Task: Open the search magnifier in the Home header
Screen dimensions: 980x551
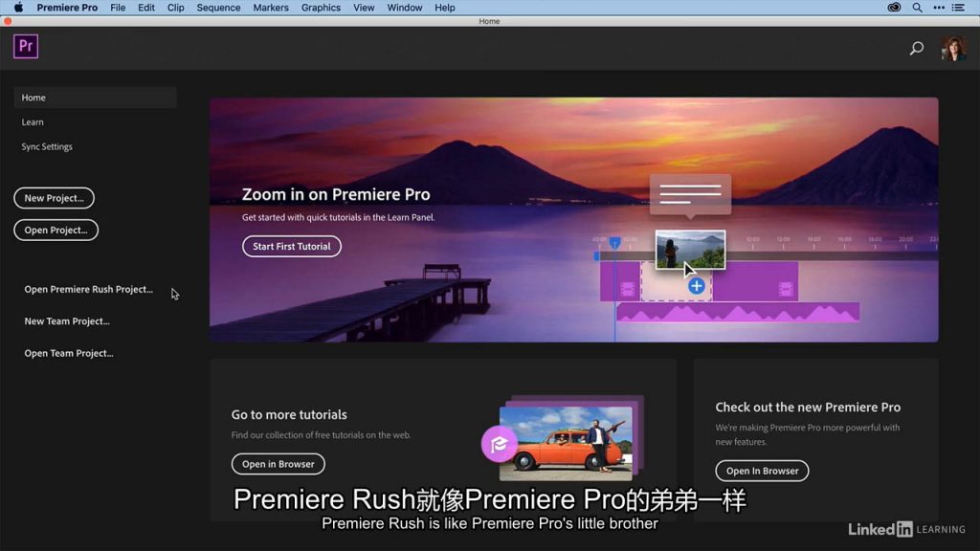Action: (x=916, y=48)
